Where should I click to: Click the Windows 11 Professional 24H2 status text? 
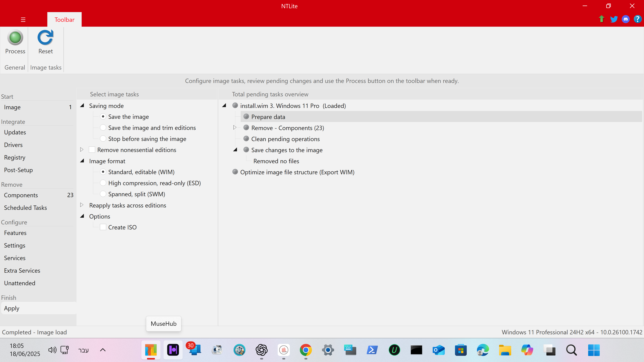pos(572,332)
